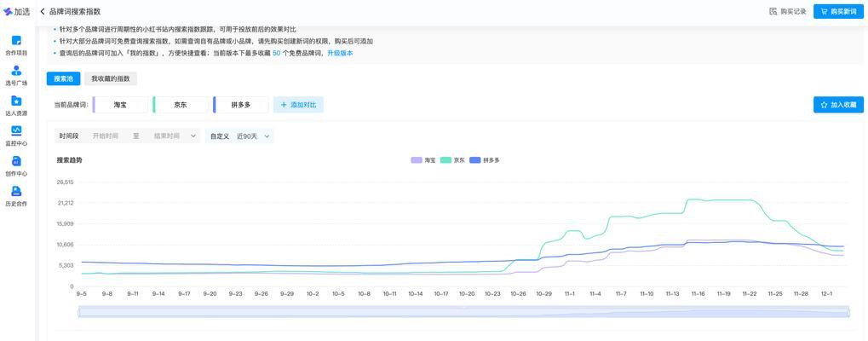This screenshot has height=341, width=868.
Task: Expand the time range chevron
Action: [193, 136]
